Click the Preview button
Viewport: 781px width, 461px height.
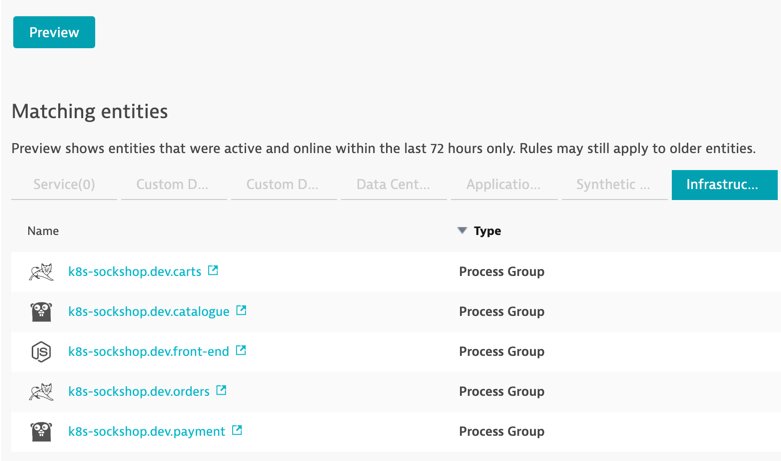pos(54,32)
